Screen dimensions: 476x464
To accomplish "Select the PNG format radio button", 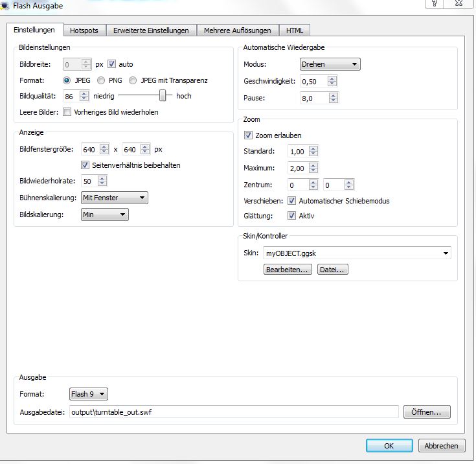I will pyautogui.click(x=101, y=80).
